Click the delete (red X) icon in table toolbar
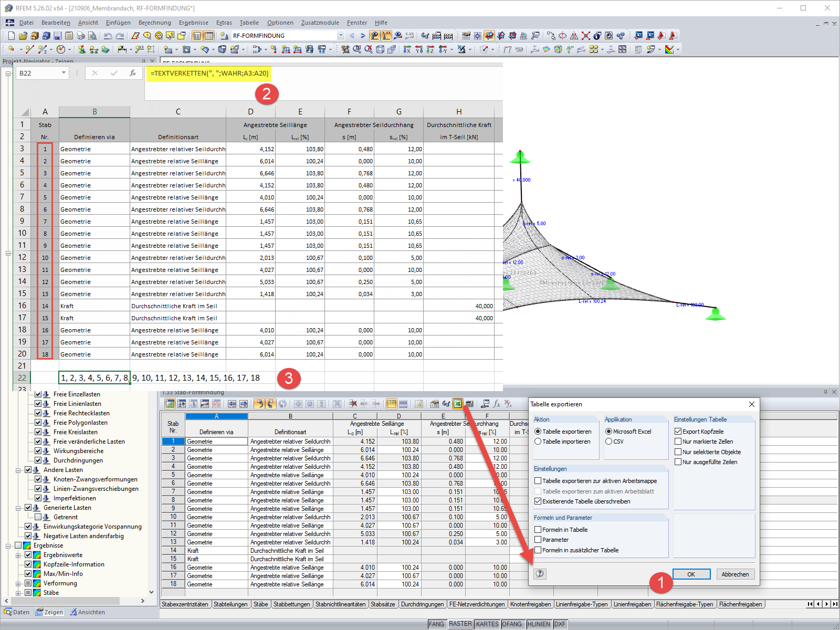The image size is (840, 630). pos(353,404)
